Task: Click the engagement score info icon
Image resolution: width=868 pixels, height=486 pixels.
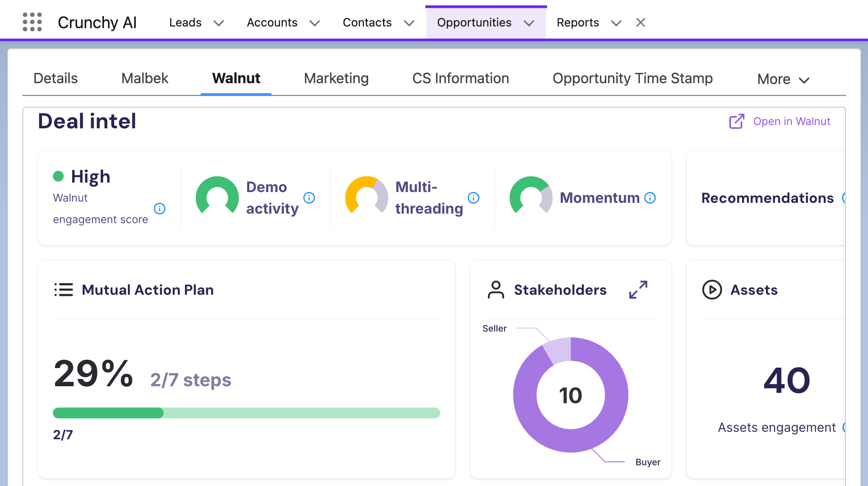Action: (159, 208)
